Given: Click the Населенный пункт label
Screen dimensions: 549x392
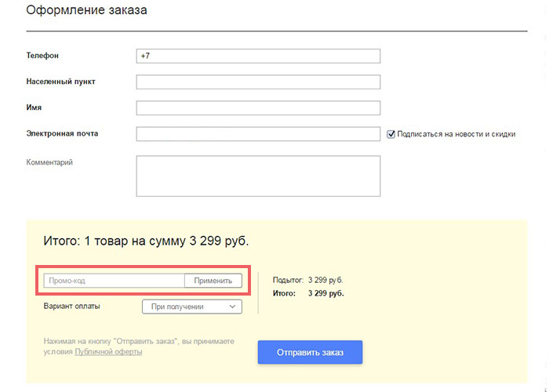Looking at the screenshot, I should (61, 82).
